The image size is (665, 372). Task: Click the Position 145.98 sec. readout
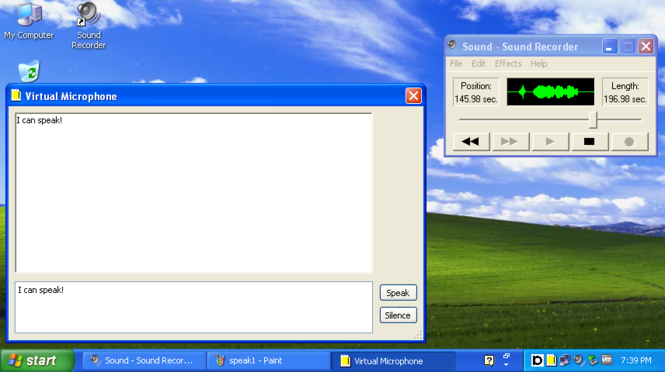[476, 92]
